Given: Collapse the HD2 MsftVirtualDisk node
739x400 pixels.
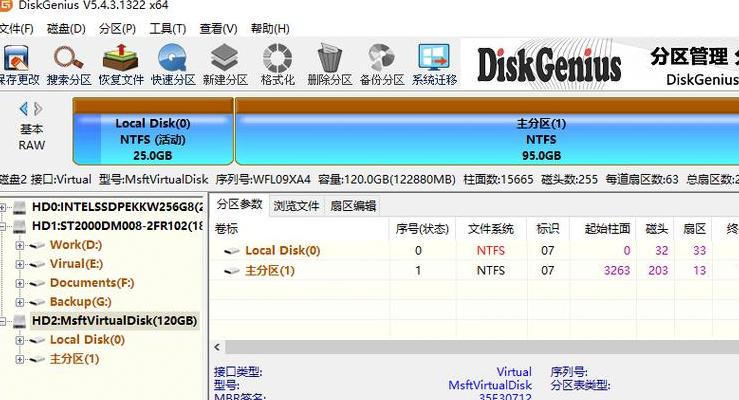Looking at the screenshot, I should [3, 321].
